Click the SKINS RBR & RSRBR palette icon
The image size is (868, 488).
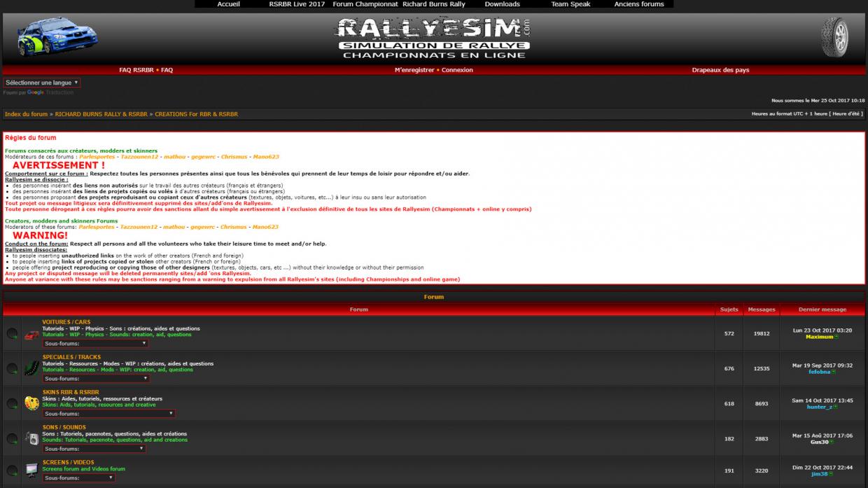[x=31, y=403]
